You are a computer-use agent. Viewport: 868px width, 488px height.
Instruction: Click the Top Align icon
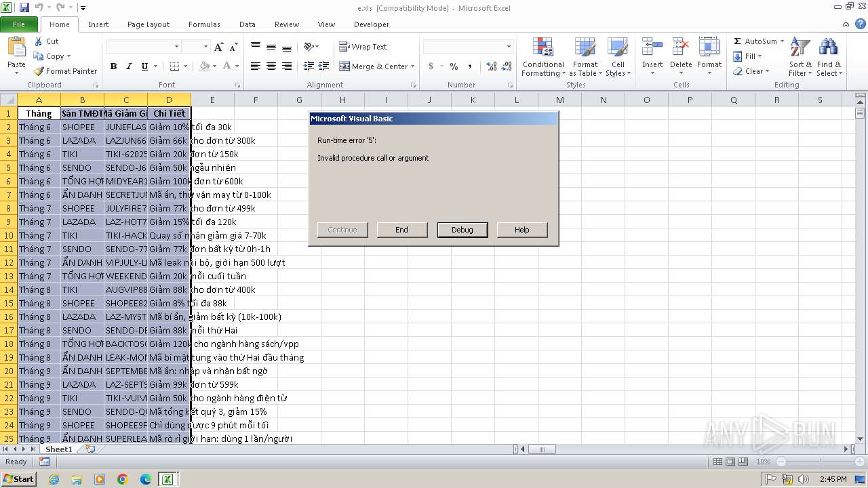coord(256,47)
